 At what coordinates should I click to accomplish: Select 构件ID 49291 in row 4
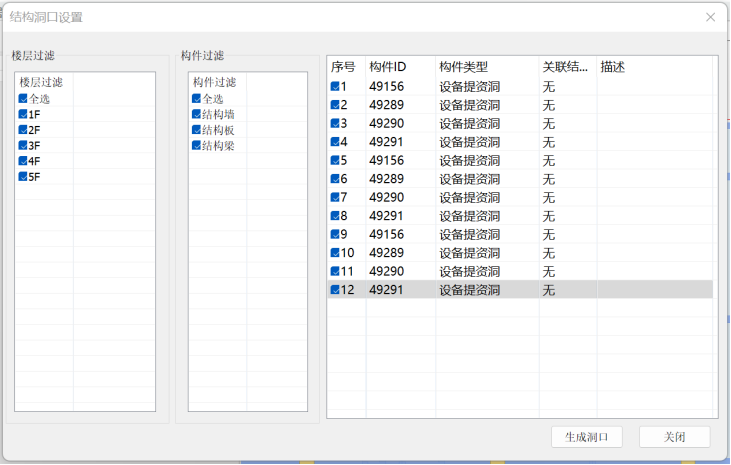[x=386, y=142]
